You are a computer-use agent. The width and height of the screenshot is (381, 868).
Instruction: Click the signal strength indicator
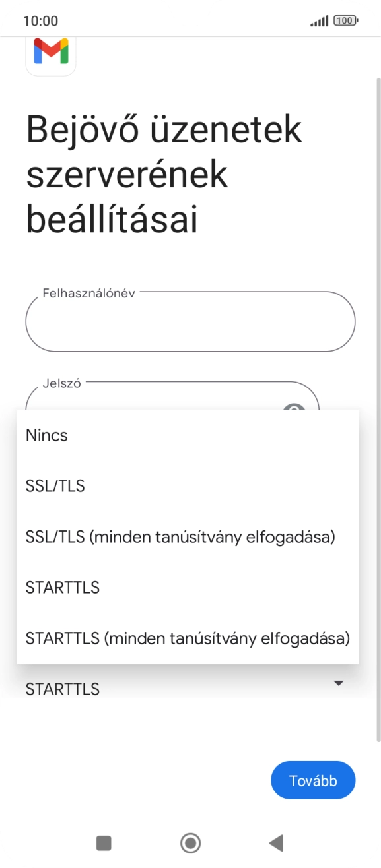(x=319, y=20)
